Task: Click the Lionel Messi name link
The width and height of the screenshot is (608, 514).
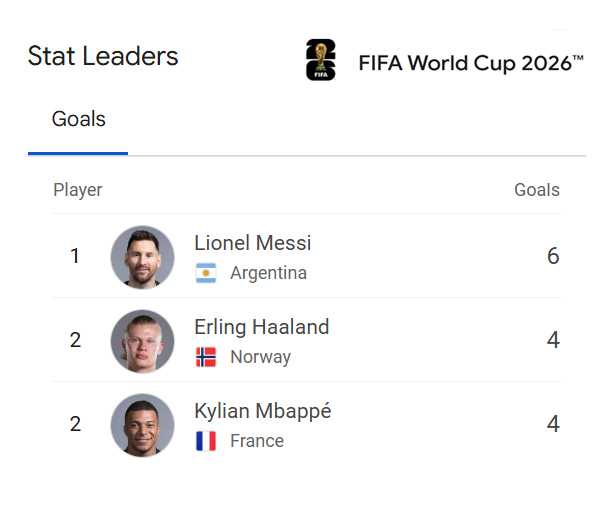Action: coord(253,243)
